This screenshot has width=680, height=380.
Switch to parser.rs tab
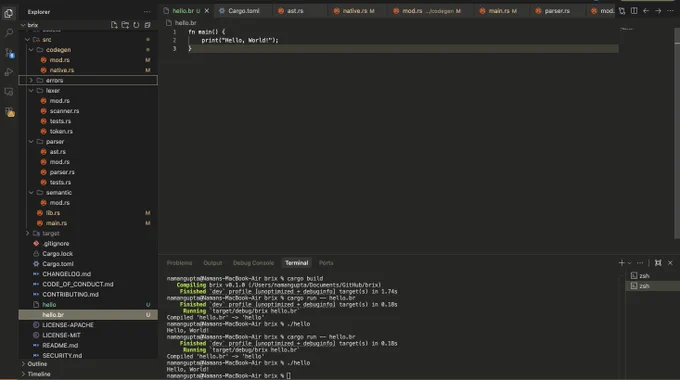click(557, 11)
